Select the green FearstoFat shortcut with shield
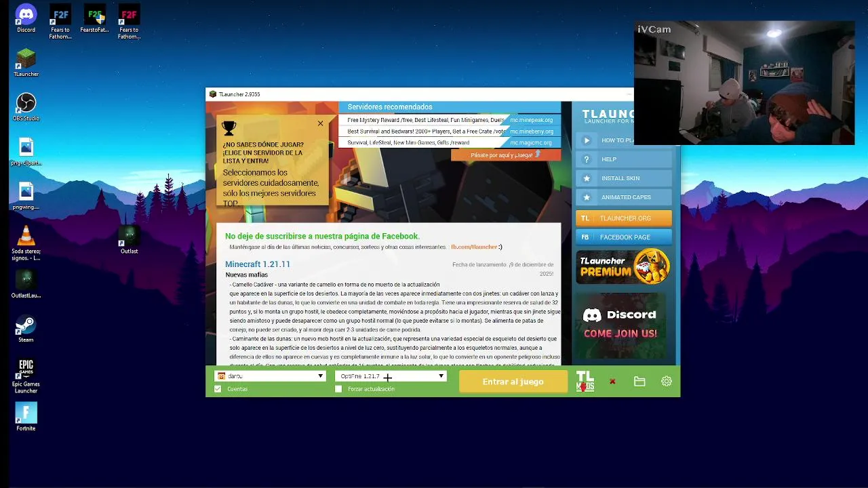The image size is (868, 488). [94, 19]
